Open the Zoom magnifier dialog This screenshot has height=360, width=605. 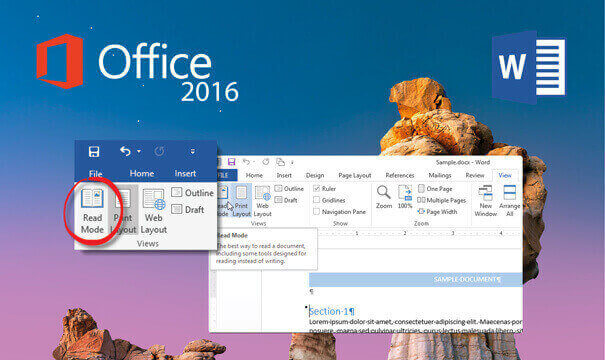[384, 197]
